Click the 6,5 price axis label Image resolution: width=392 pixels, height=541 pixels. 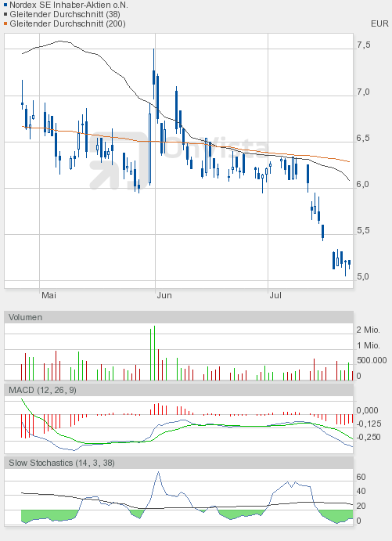pos(363,138)
